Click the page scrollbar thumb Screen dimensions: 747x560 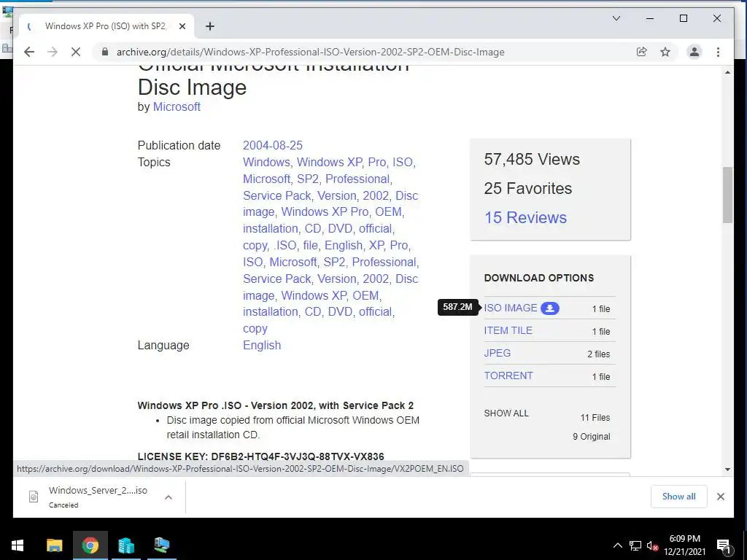[x=727, y=195]
